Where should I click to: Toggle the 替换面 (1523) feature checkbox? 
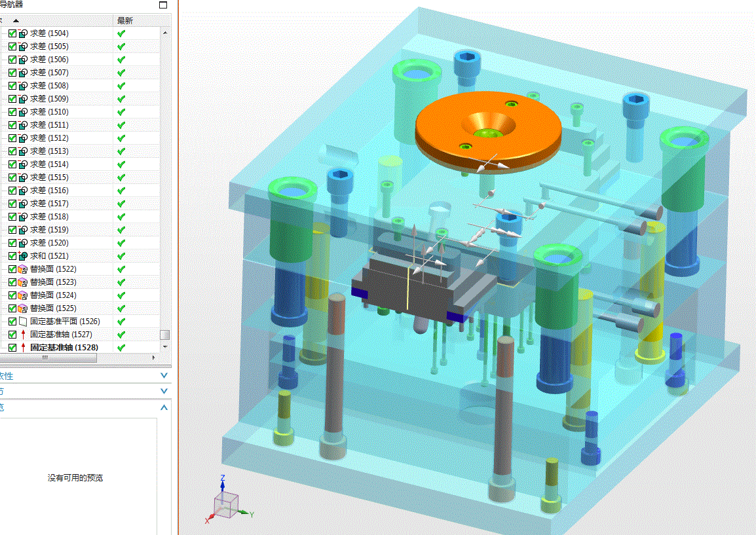pos(12,282)
